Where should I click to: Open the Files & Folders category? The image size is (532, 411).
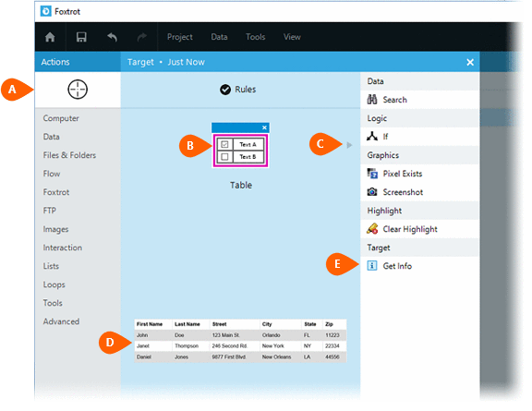(69, 155)
